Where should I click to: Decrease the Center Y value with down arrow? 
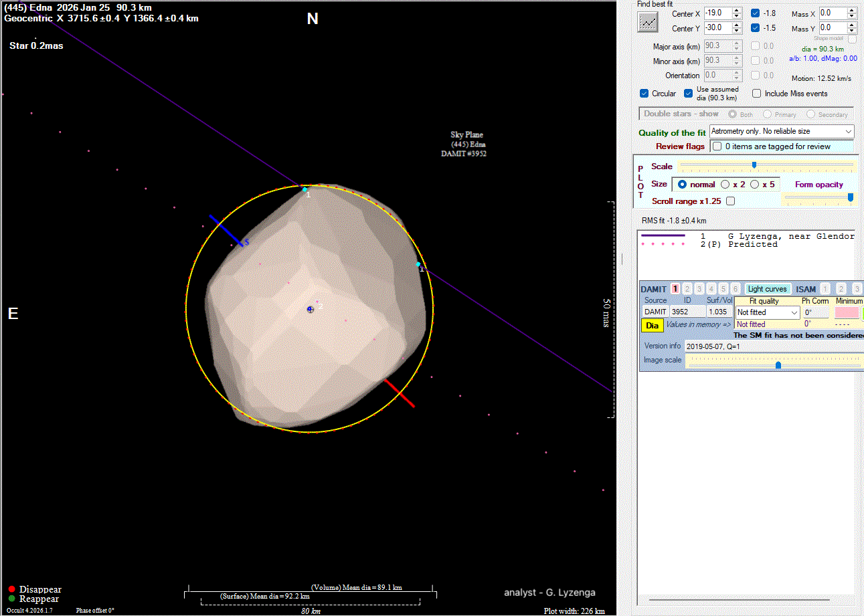[737, 31]
